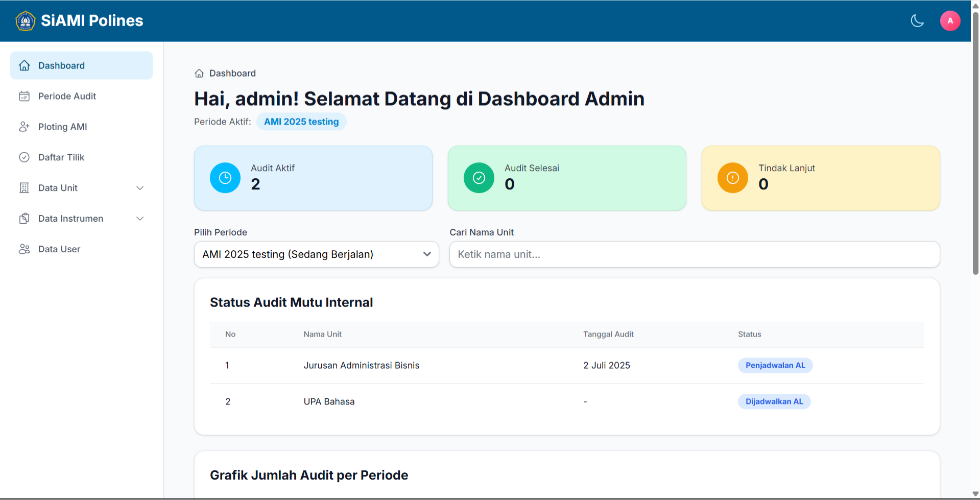Viewport: 980px width, 500px height.
Task: Click the calendar icon beside Periode Audit
Action: (x=24, y=96)
